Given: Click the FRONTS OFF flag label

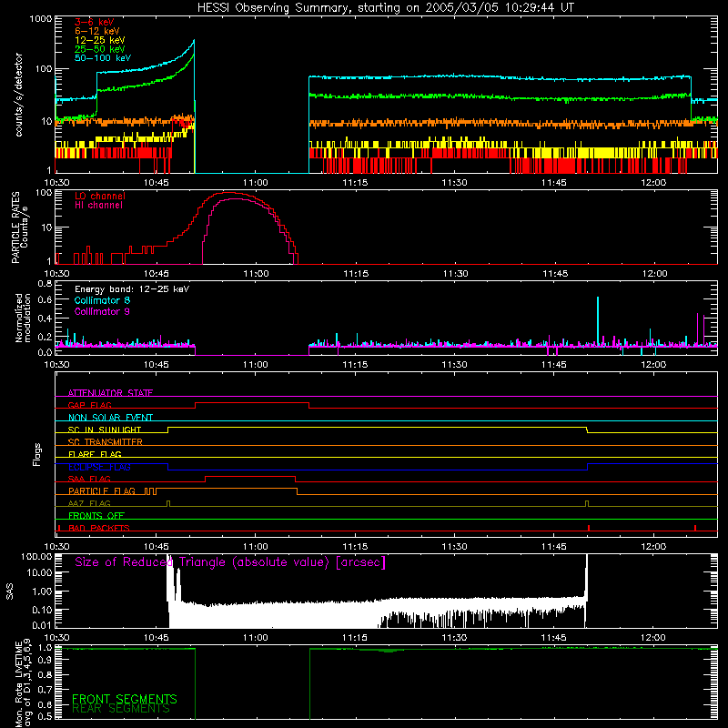Looking at the screenshot, I should 96,516.
